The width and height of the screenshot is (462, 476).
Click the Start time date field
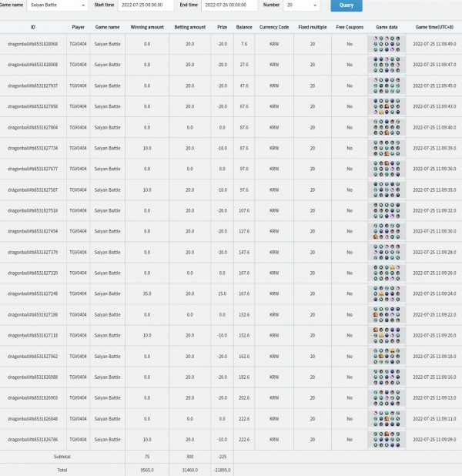(146, 5)
